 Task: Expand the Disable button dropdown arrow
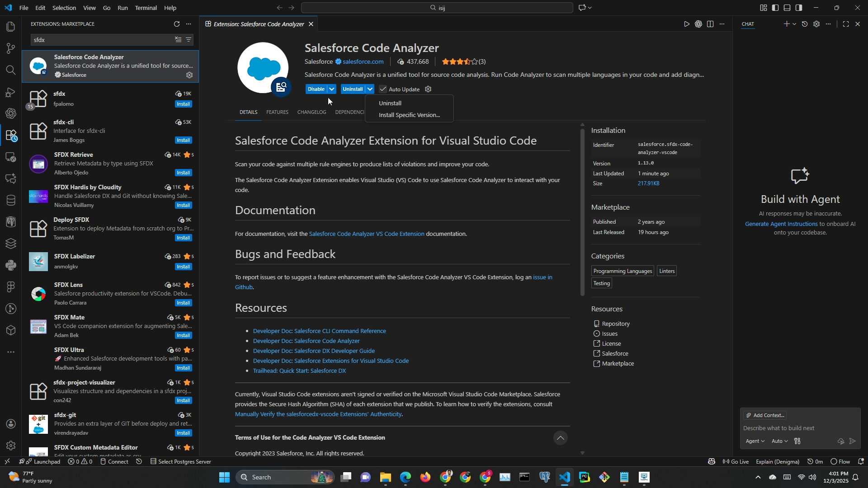point(332,89)
